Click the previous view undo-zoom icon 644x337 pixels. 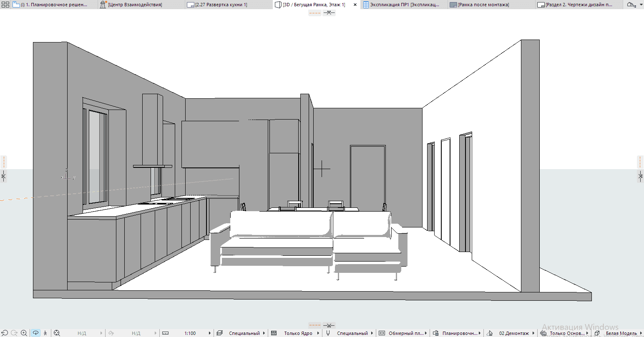click(5, 333)
